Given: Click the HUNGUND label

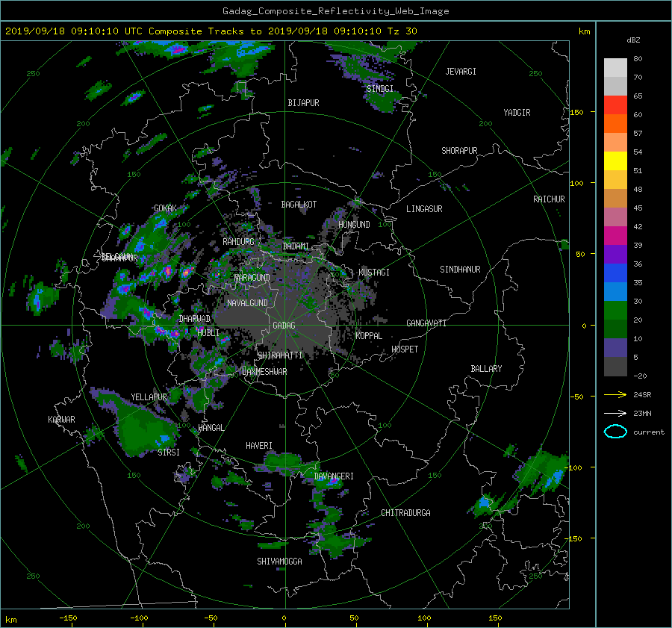Looking at the screenshot, I should click(354, 225).
